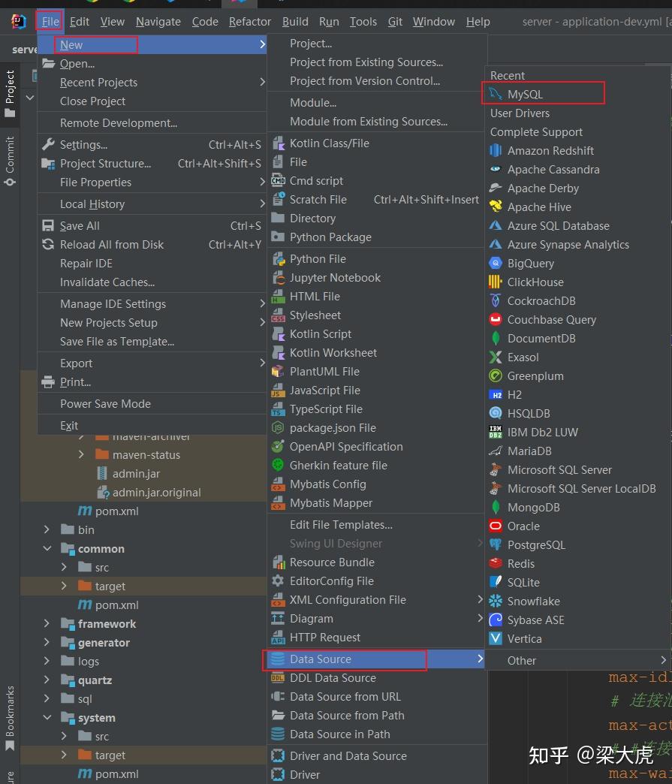Click the Settings wrench icon
672x784 pixels.
(x=48, y=144)
